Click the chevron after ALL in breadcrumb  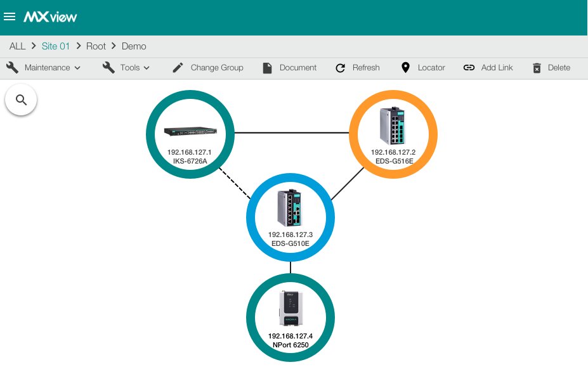(x=34, y=46)
